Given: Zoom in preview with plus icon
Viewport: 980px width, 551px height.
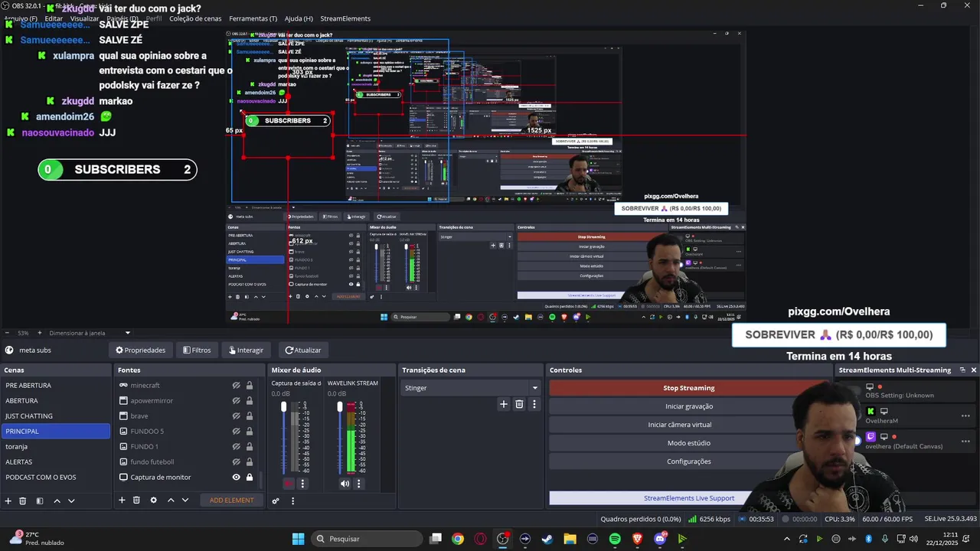Looking at the screenshot, I should click(40, 333).
